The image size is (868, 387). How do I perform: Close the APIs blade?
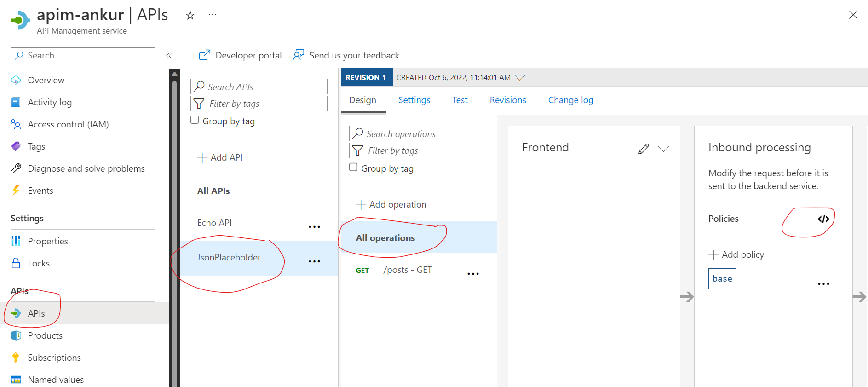[x=853, y=15]
